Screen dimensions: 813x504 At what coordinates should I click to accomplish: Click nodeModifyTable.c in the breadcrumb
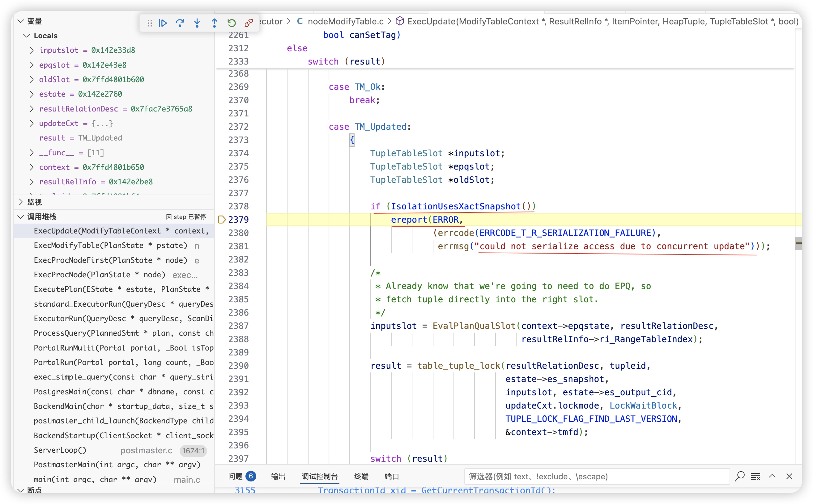[x=345, y=21]
